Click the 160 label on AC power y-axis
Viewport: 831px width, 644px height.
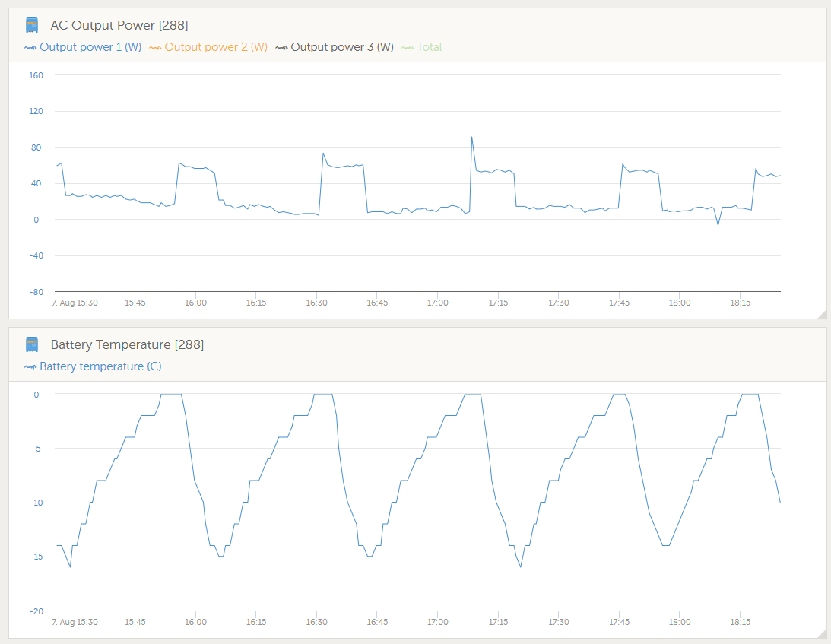click(x=36, y=75)
